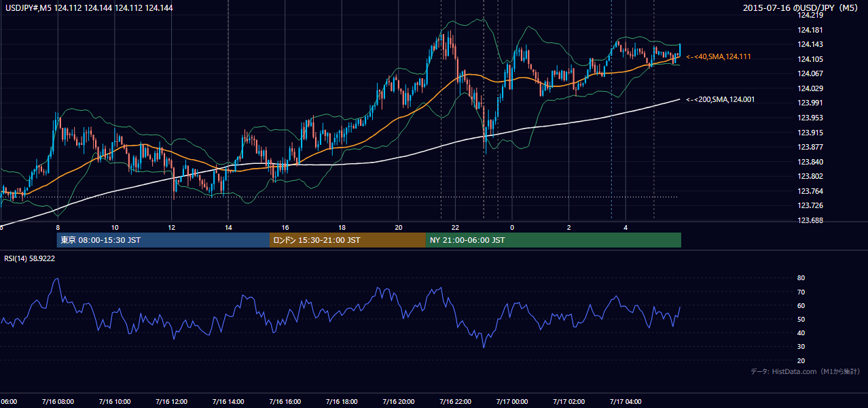Click the 7/17 02:00 bottom time label
Image resolution: width=868 pixels, height=408 pixels.
[x=569, y=402]
